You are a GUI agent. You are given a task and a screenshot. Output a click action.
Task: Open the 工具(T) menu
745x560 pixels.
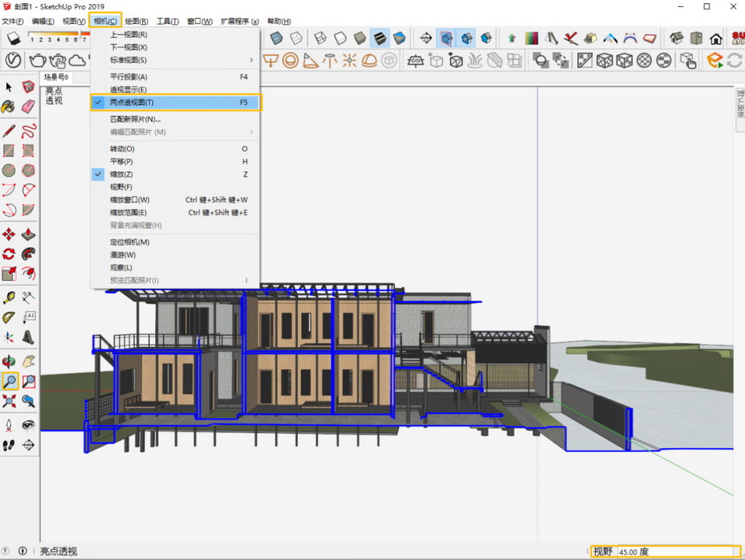click(168, 21)
